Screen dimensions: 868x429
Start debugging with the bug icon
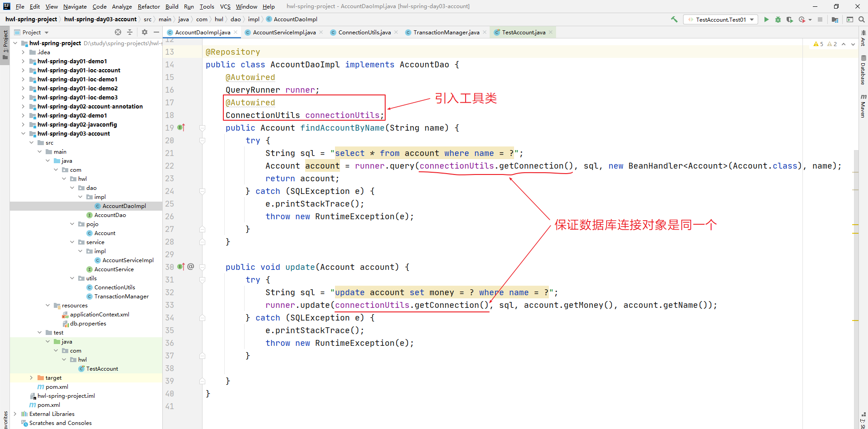(778, 19)
